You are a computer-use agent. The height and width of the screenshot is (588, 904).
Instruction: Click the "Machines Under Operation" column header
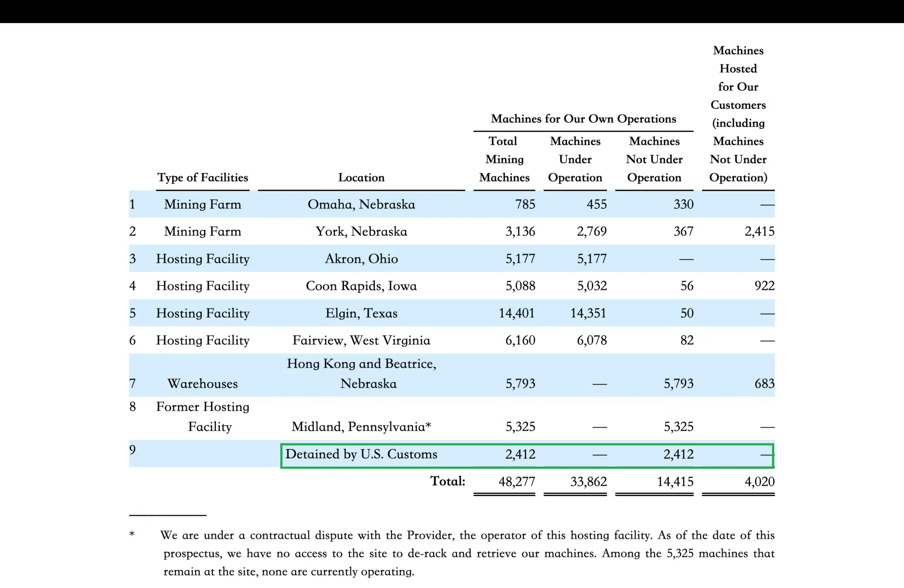(x=575, y=159)
